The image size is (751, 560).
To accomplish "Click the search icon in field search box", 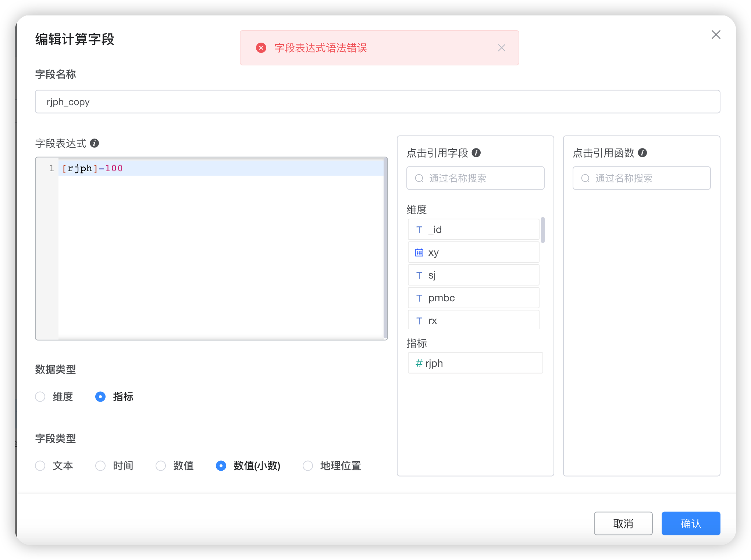I will point(419,178).
